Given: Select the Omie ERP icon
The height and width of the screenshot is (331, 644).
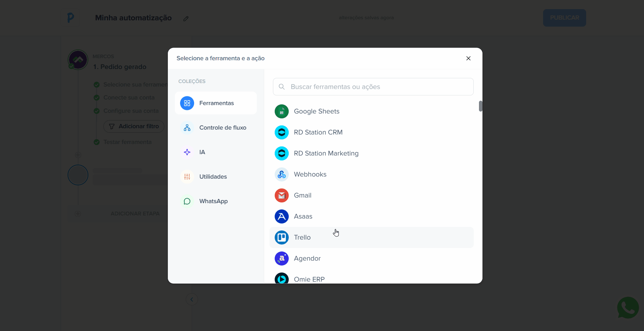Looking at the screenshot, I should tap(282, 278).
